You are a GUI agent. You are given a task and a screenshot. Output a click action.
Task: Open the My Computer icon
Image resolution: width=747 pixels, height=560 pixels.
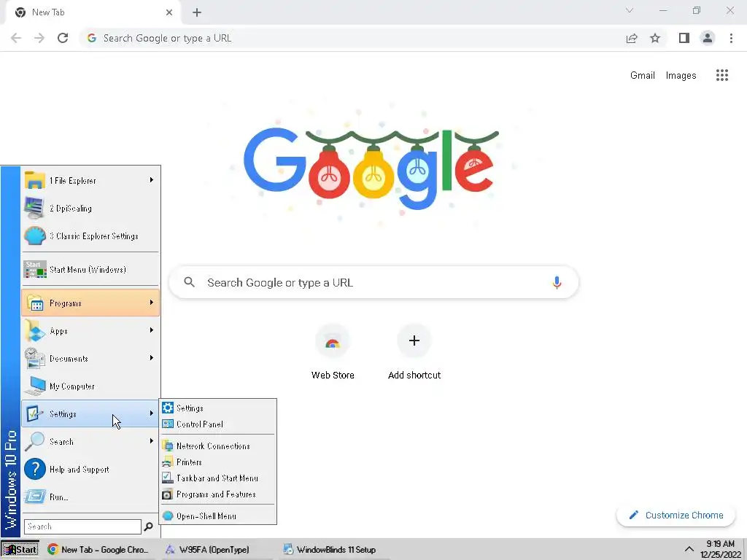(x=35, y=386)
